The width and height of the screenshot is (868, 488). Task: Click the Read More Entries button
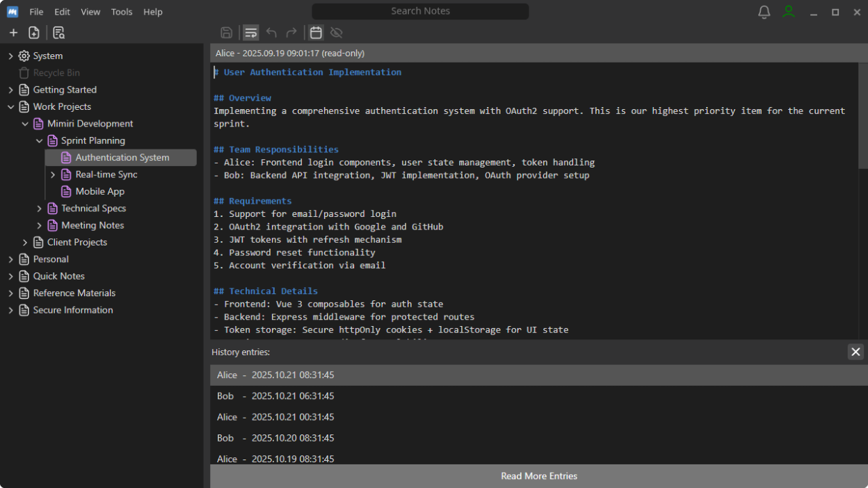tap(539, 476)
